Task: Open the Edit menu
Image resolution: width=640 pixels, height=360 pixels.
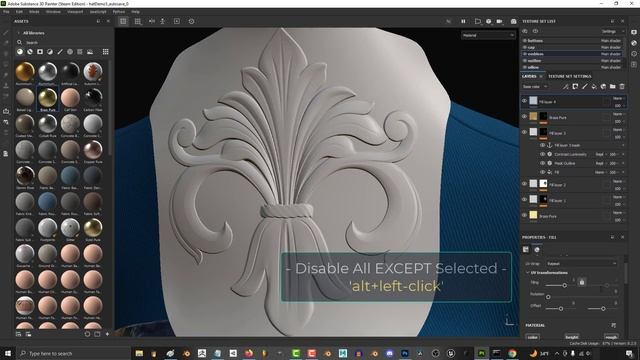Action: pyautogui.click(x=19, y=12)
